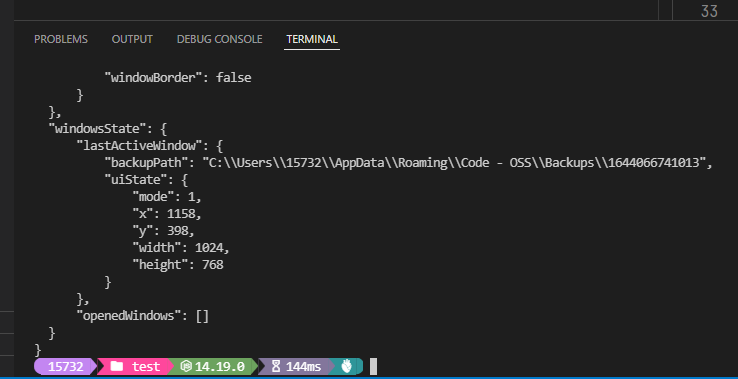This screenshot has height=379, width=738.
Task: Click the backupPath value string
Action: point(455,163)
